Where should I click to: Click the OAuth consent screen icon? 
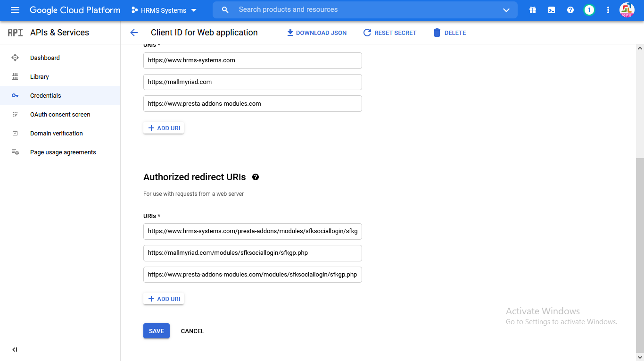[15, 114]
